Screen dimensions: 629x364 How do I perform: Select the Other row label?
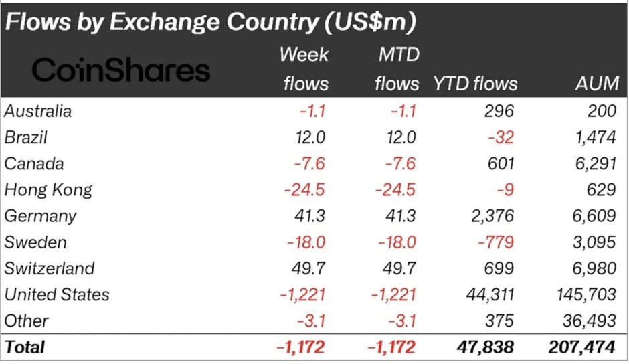(27, 321)
